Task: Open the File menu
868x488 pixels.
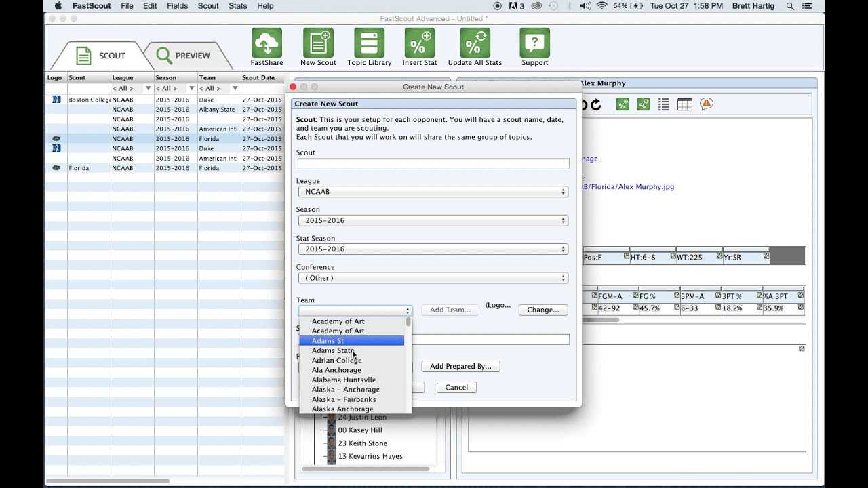Action: pos(127,6)
